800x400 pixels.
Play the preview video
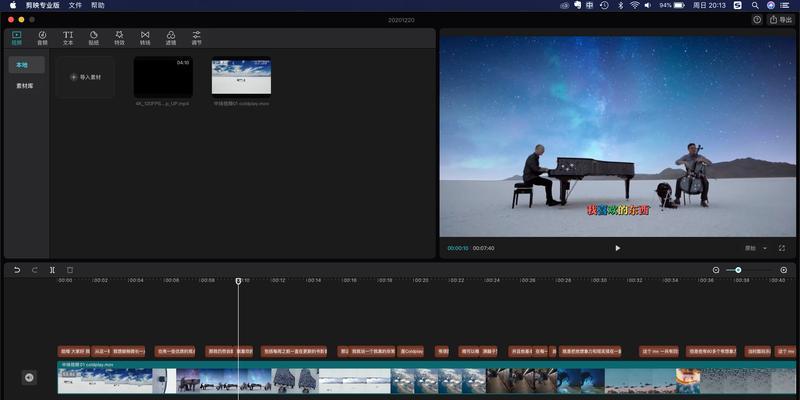pyautogui.click(x=618, y=248)
